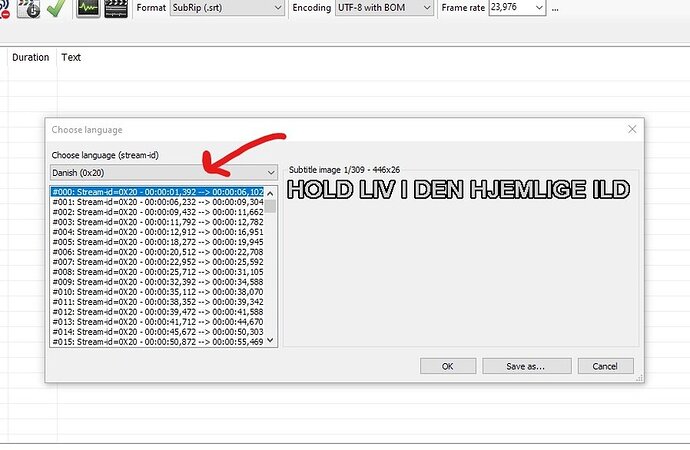Click the ellipsis button next to Frame rate
This screenshot has height=450, width=690.
[x=555, y=9]
